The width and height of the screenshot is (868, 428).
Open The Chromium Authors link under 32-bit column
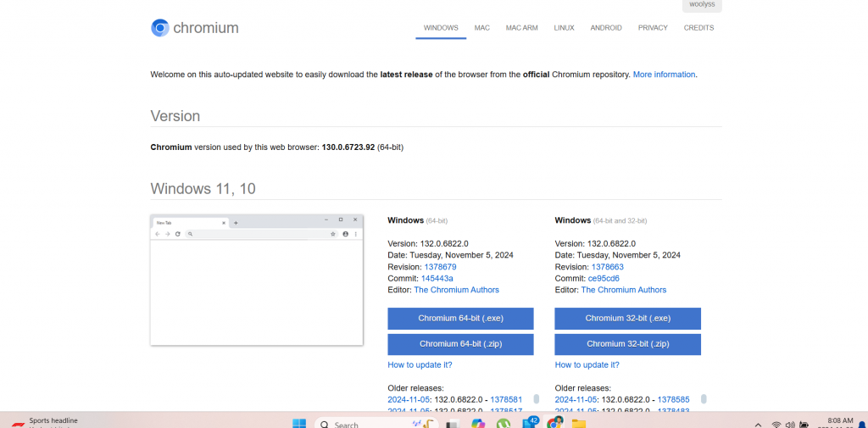point(623,290)
